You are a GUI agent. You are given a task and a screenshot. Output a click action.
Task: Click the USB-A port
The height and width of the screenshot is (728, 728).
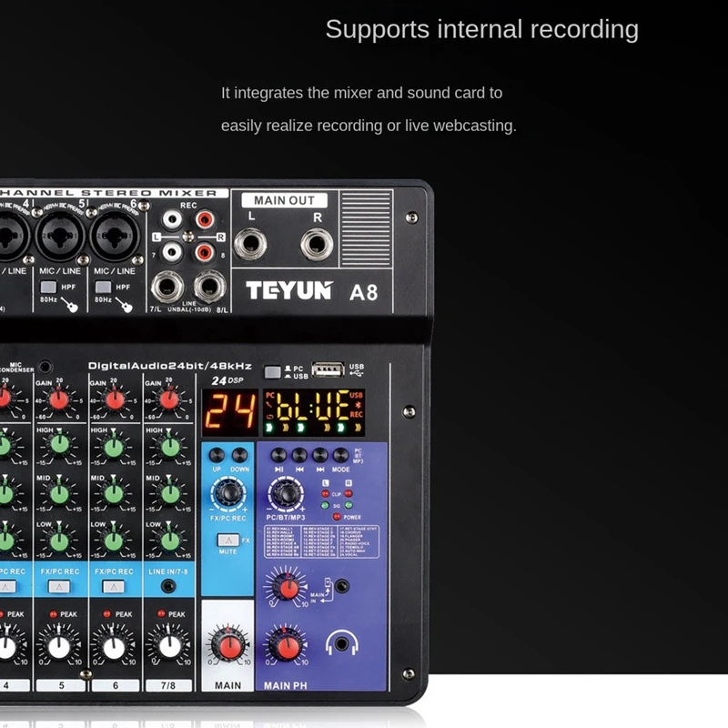(x=329, y=370)
